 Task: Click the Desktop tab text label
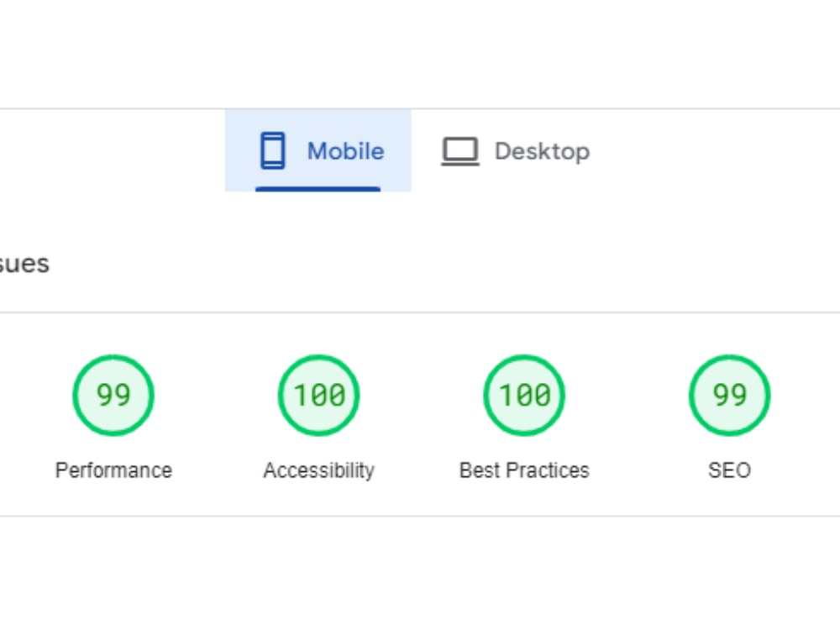click(x=542, y=151)
